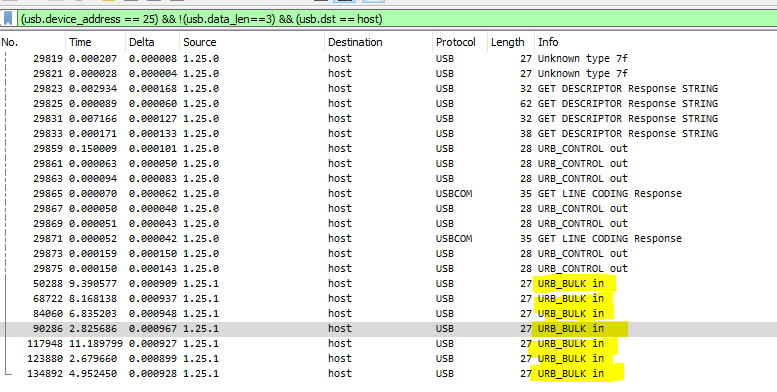777x392 pixels.
Task: Select packet number 29875
Action: tap(388, 269)
